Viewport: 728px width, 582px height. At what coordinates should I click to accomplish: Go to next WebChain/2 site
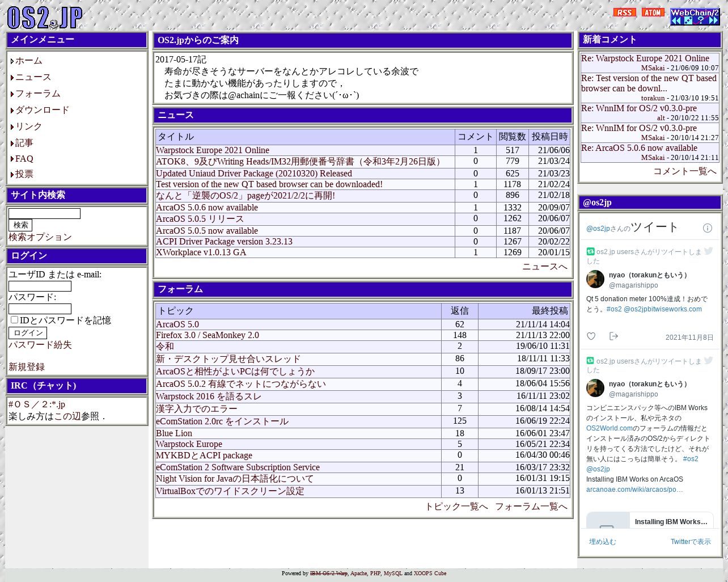coord(713,20)
